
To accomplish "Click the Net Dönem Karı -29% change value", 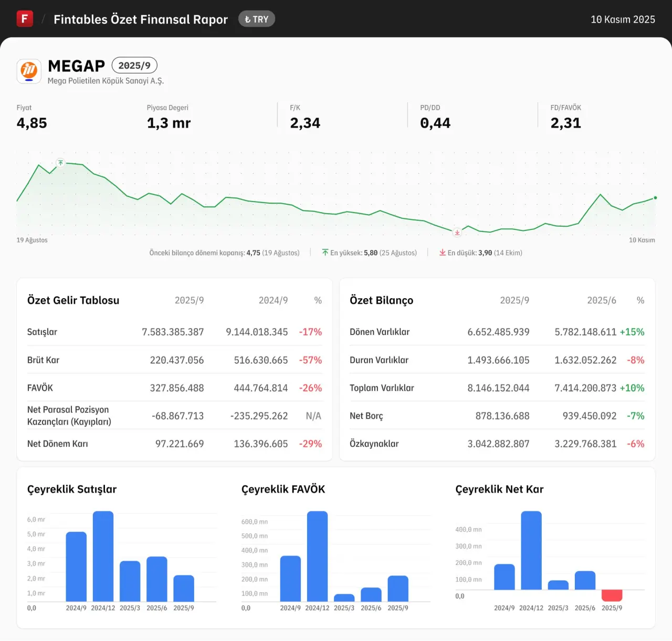I will coord(310,444).
